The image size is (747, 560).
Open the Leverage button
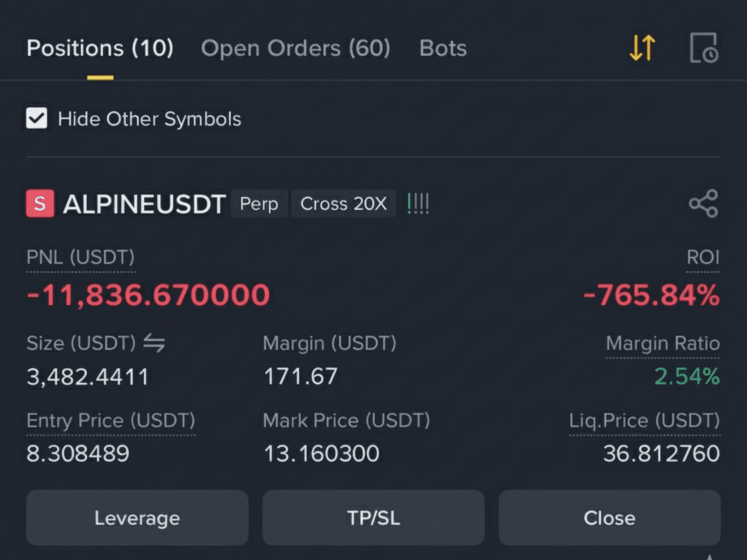(137, 517)
